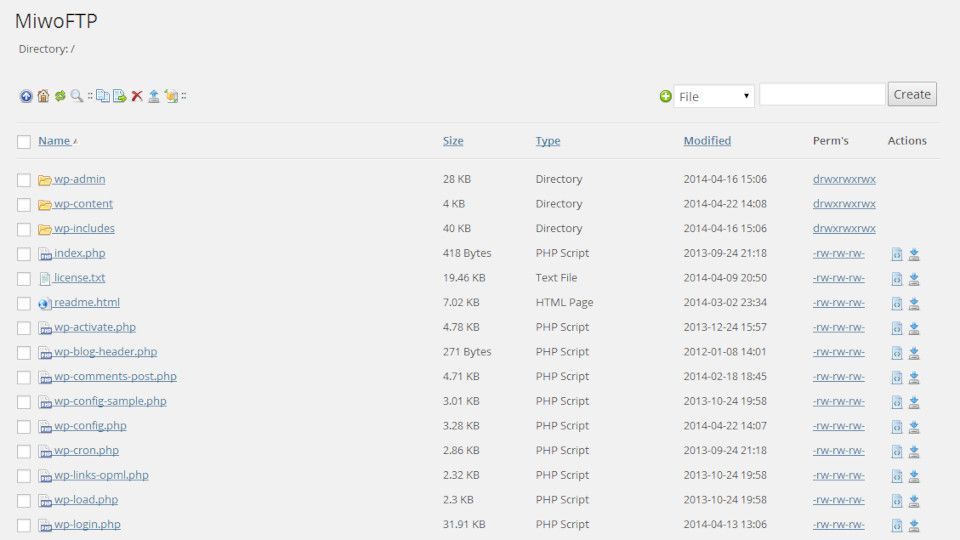Move selected items toolbar icon

[119, 96]
